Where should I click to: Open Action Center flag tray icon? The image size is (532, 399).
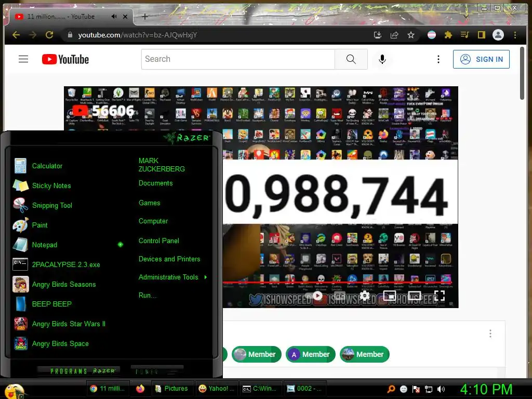[416, 389]
